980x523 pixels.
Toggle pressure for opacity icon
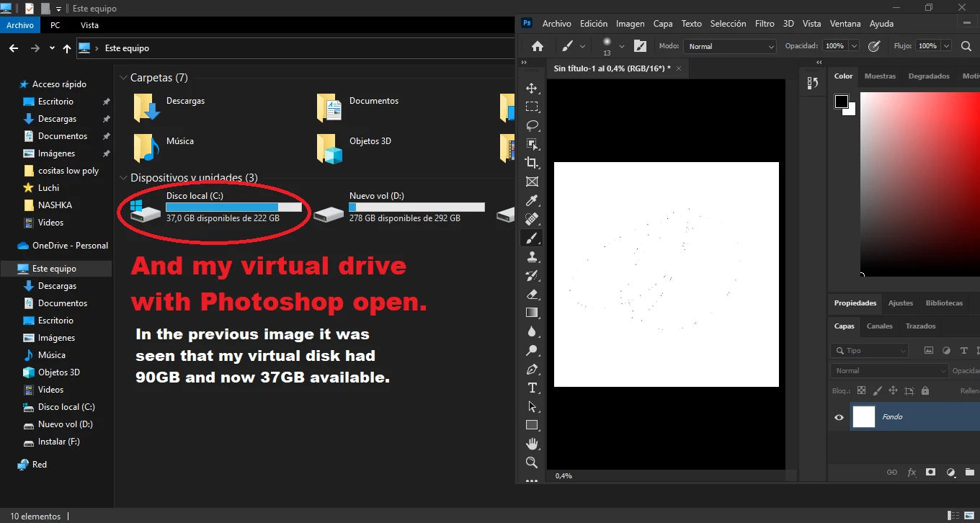[874, 46]
